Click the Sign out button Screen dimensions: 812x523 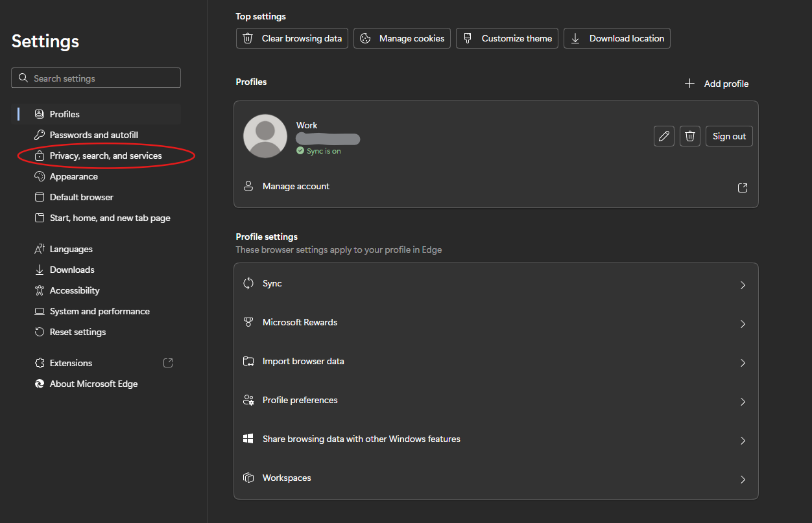point(729,136)
